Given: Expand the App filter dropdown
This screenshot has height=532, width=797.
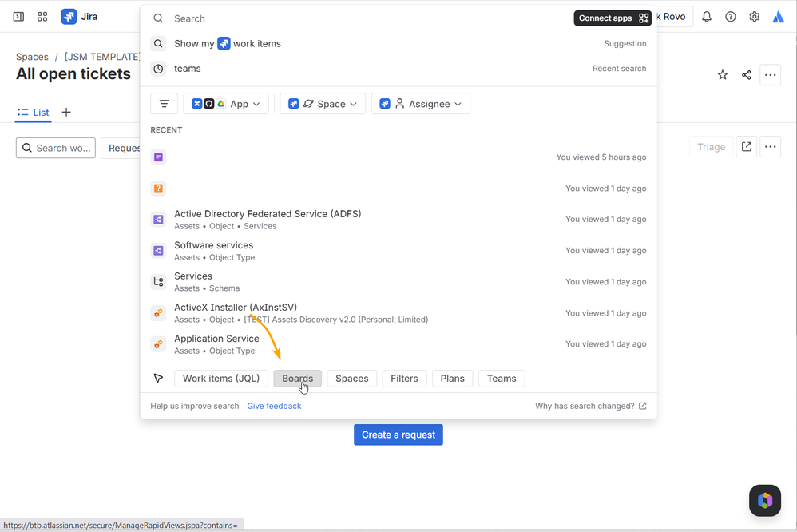Looking at the screenshot, I should pos(226,104).
